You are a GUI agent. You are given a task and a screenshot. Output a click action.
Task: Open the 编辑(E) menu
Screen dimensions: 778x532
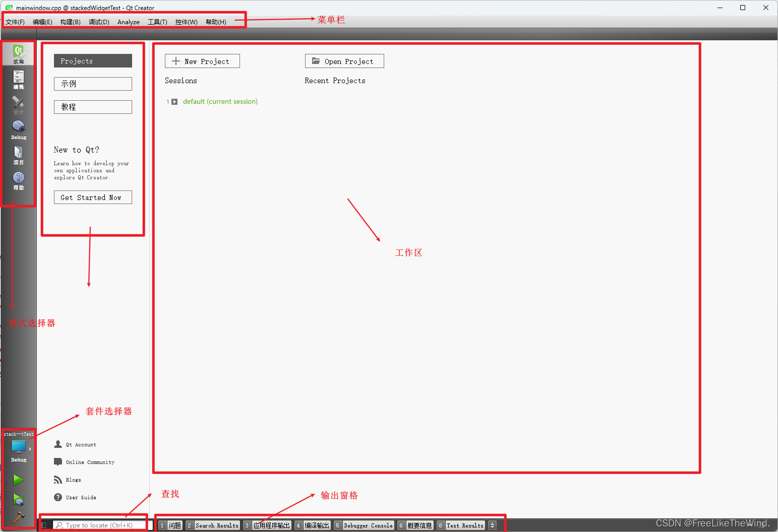pos(42,22)
